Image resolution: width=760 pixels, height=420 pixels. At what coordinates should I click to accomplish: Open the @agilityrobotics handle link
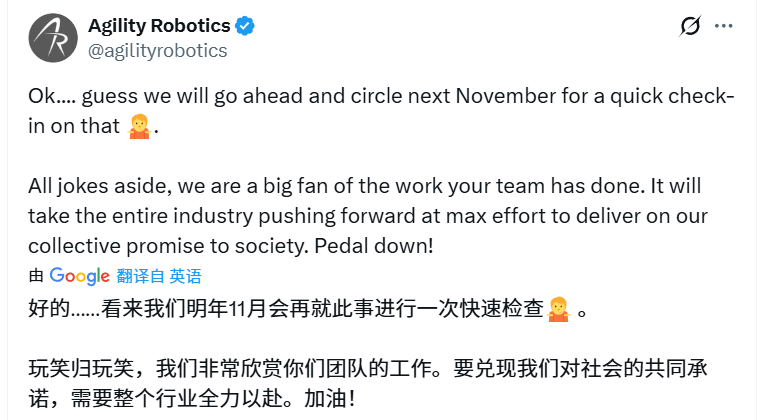tap(158, 50)
